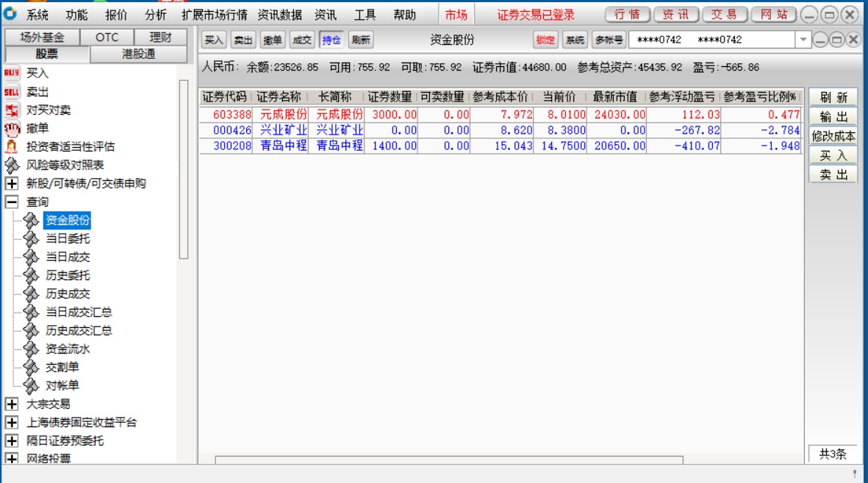Viewport: 868px width, 483px height.
Task: Click the icon beside 资金流水
Action: (x=32, y=349)
